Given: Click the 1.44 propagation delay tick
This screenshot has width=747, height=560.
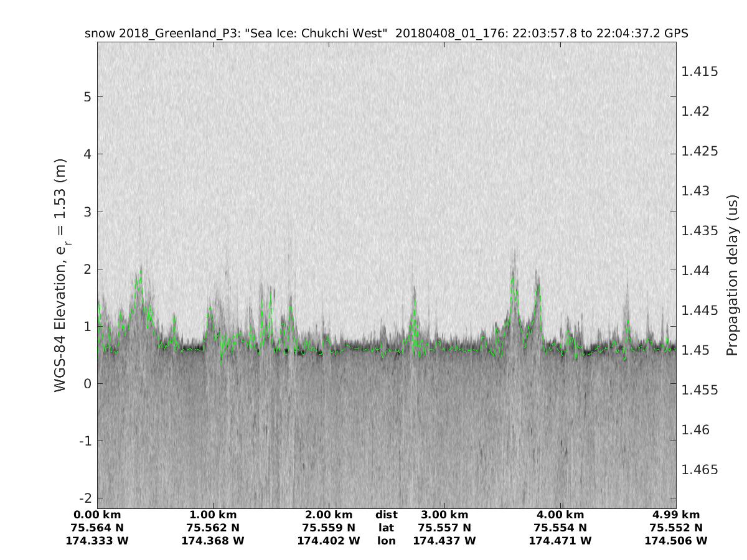Looking at the screenshot, I should [696, 271].
